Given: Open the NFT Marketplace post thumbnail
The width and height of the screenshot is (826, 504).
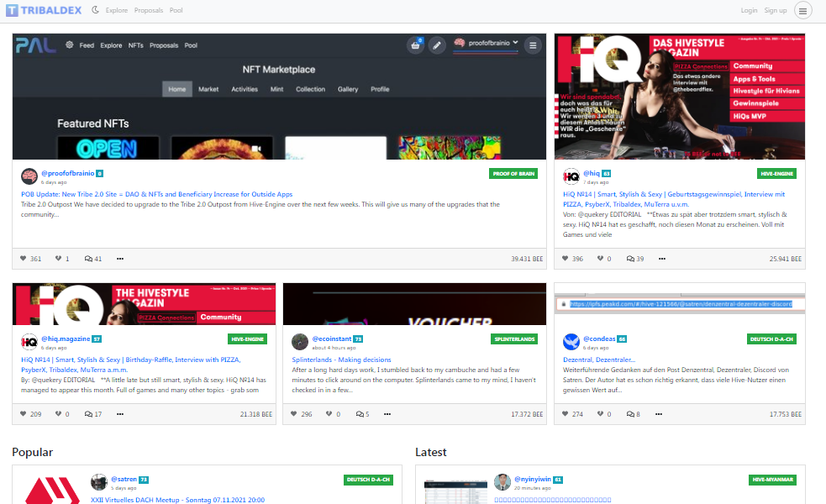Looking at the screenshot, I should pos(279,97).
